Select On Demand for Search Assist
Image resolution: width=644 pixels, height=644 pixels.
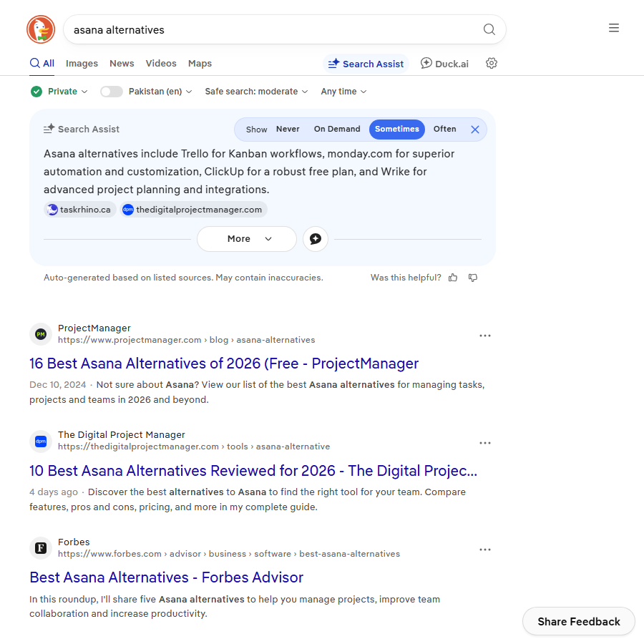[x=337, y=129]
